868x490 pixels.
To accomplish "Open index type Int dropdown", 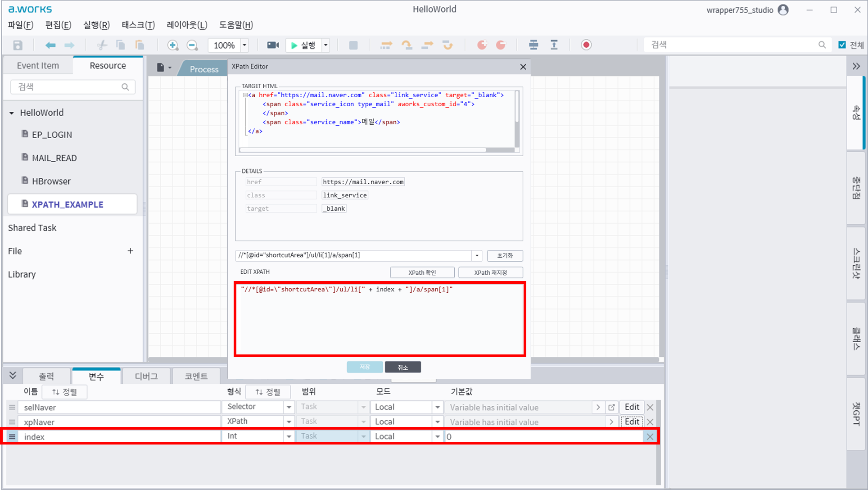I will tap(289, 436).
